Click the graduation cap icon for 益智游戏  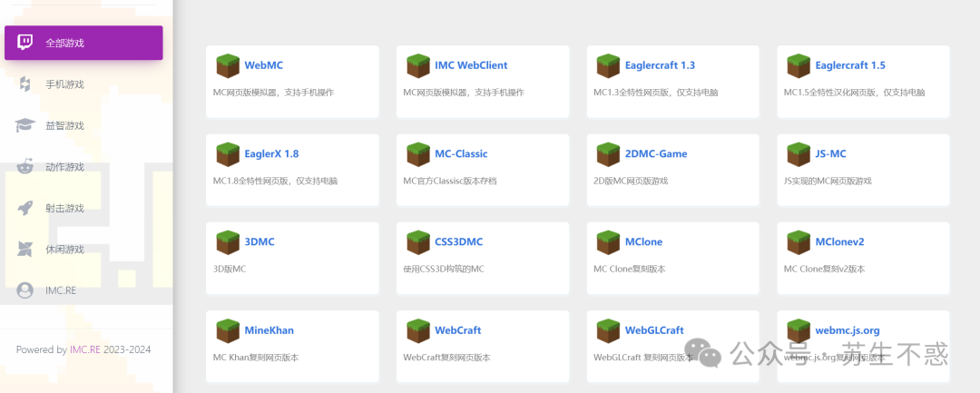pos(25,125)
